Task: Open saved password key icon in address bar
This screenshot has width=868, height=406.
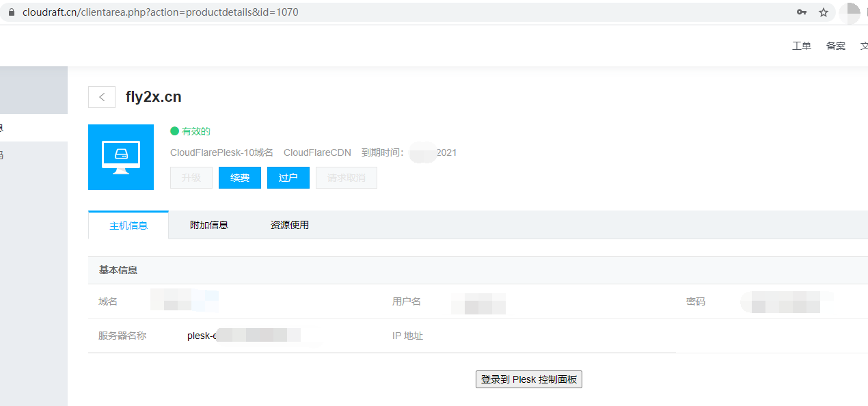Action: pos(802,12)
